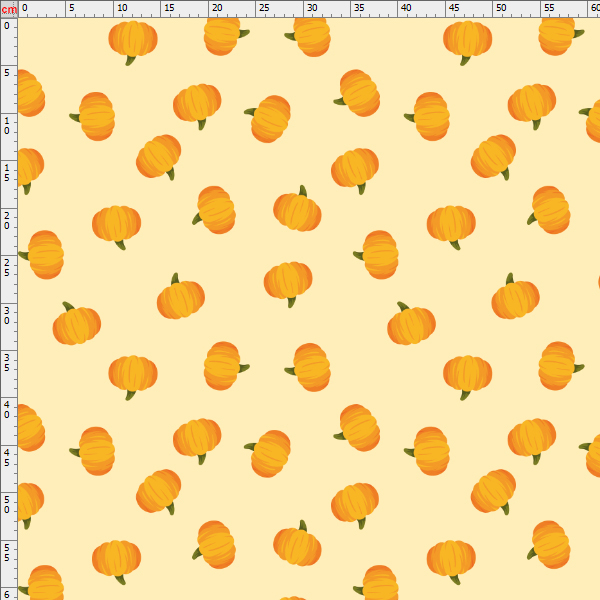Click the 40 mark on vertical ruler
Screen dimensions: 600x600
pos(7,410)
